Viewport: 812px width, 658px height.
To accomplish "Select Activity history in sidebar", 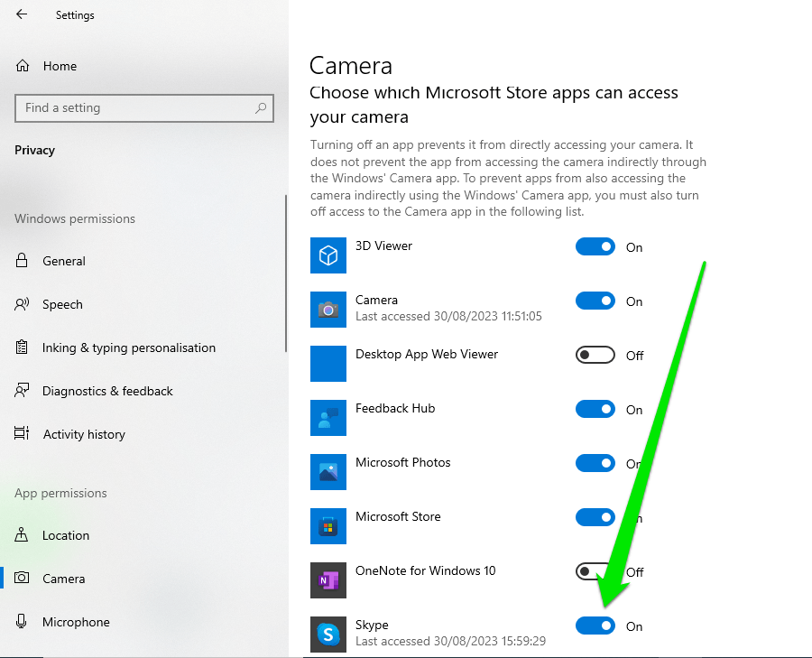I will pyautogui.click(x=143, y=434).
